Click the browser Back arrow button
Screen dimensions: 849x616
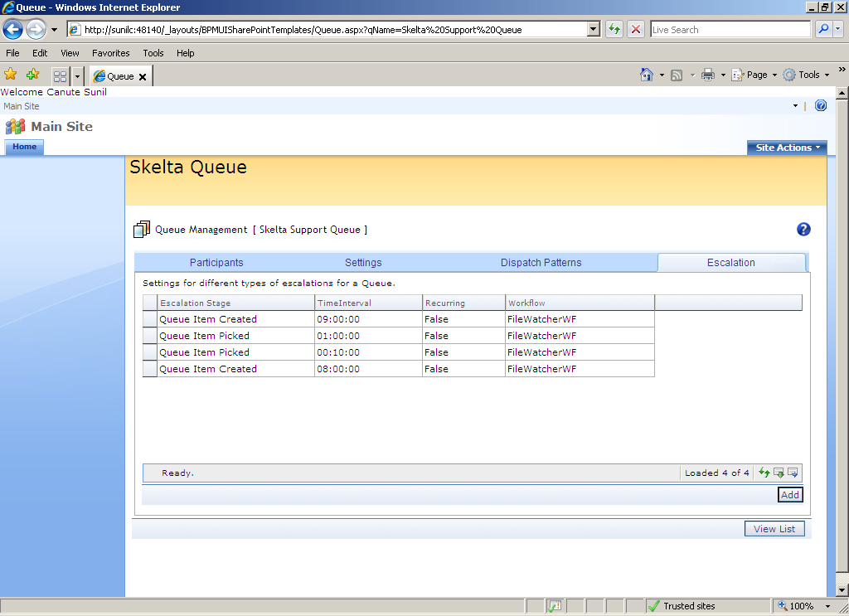(x=13, y=30)
